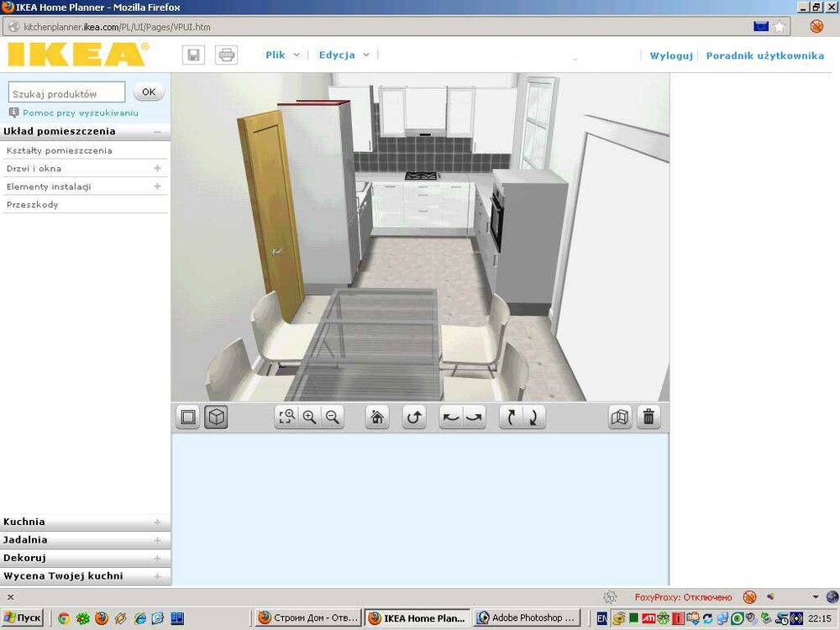Image resolution: width=840 pixels, height=630 pixels.
Task: Open the Edycja dropdown menu
Action: (343, 55)
